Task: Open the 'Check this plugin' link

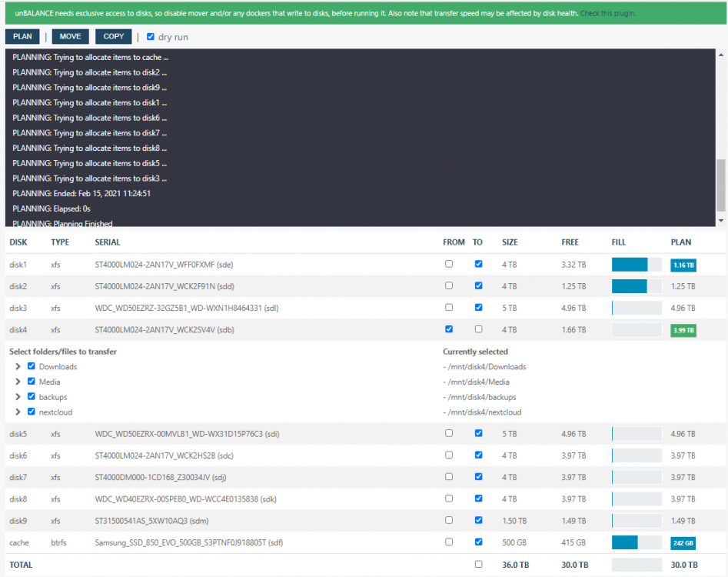Action: pos(607,14)
